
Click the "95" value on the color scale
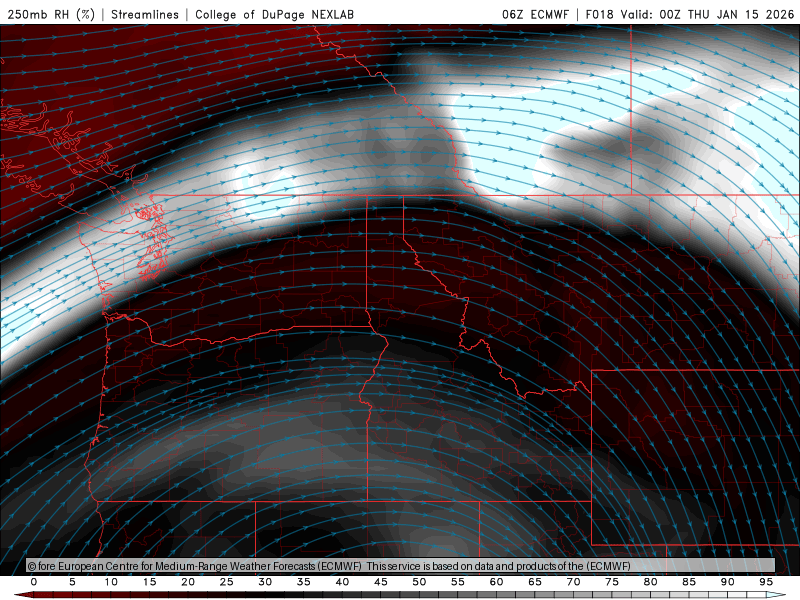pyautogui.click(x=766, y=582)
